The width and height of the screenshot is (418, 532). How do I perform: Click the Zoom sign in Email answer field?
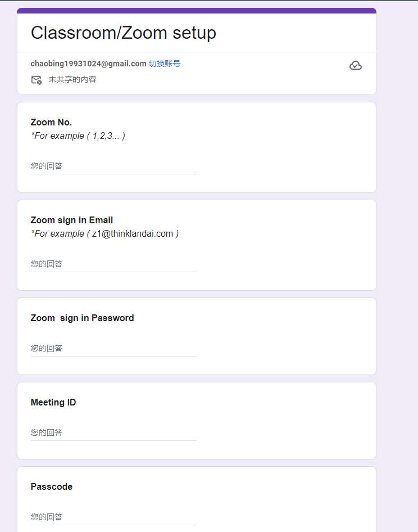tap(113, 264)
